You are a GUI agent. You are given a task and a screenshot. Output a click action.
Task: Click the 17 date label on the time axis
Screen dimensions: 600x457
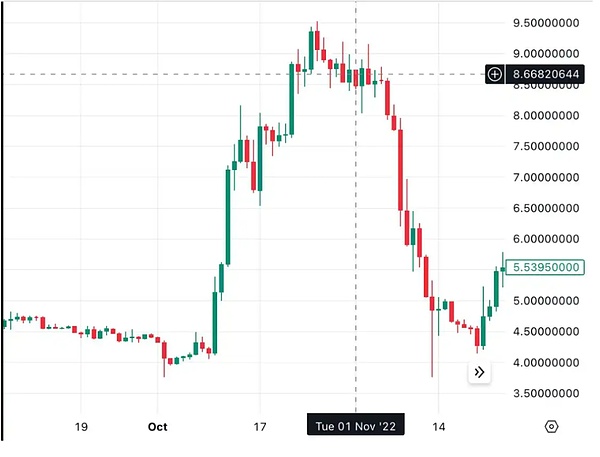tap(259, 426)
